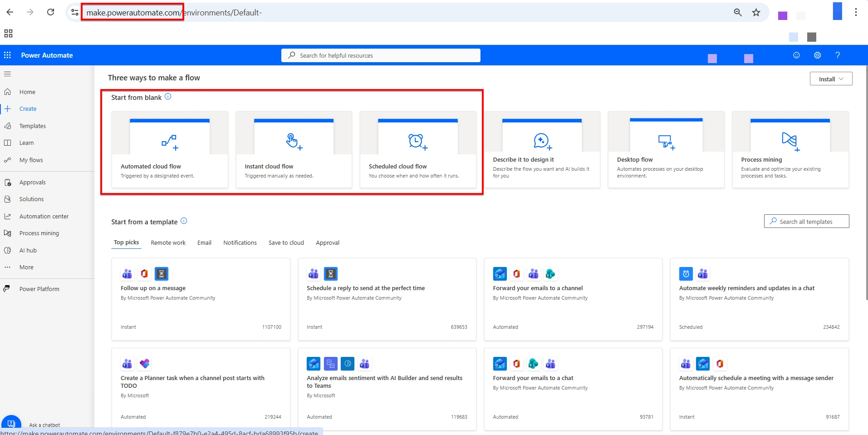868x435 pixels.
Task: Open the feedback smiley icon
Action: coord(796,55)
